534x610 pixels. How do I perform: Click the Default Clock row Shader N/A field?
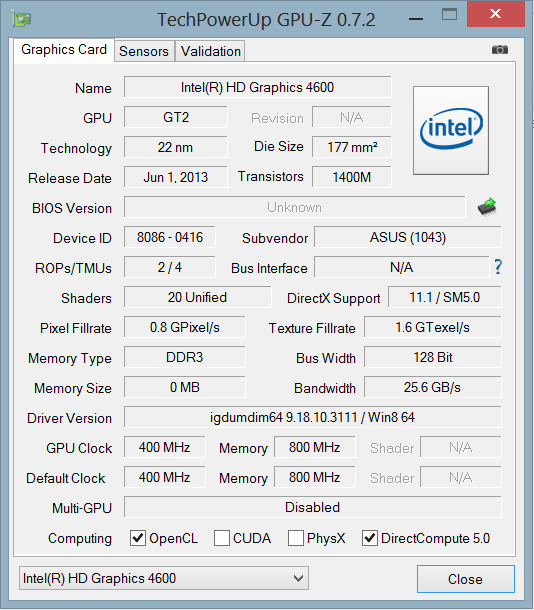[x=461, y=477]
